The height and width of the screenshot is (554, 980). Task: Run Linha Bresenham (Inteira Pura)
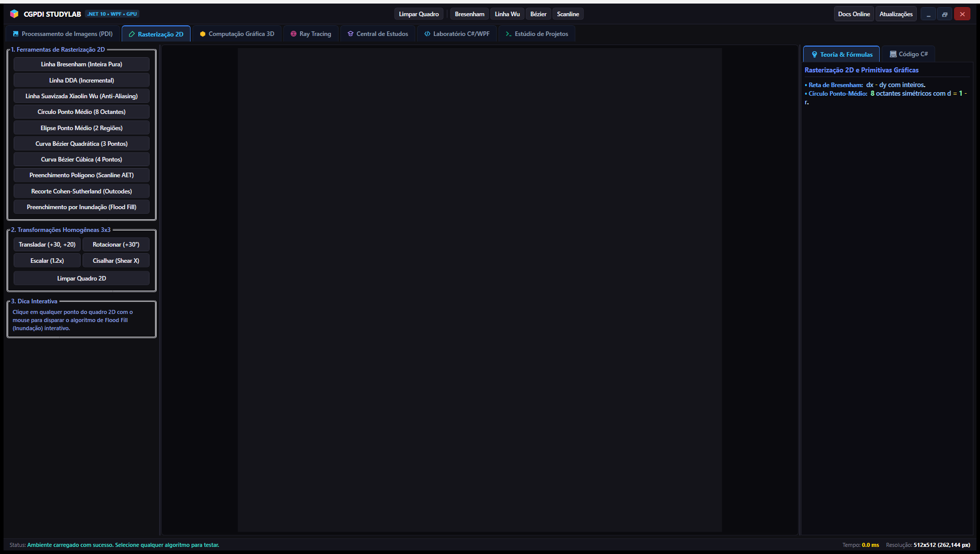82,64
